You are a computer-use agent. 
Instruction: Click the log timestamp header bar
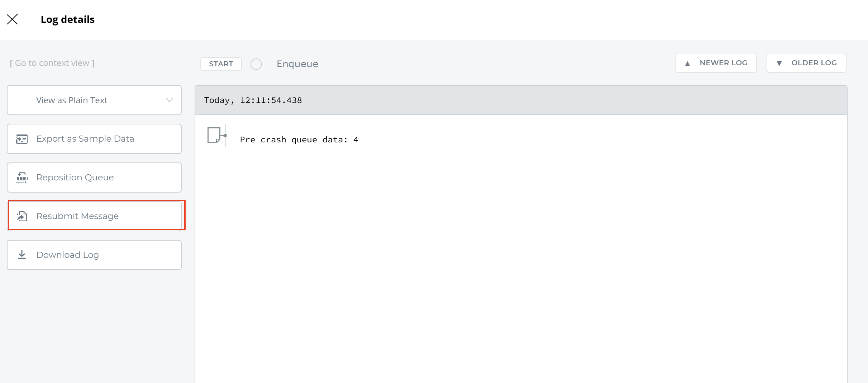521,100
